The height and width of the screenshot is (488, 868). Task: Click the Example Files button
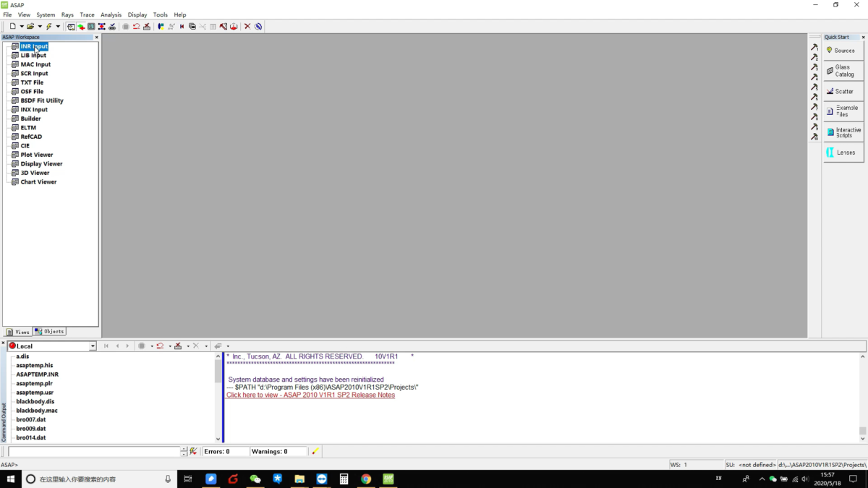point(843,111)
